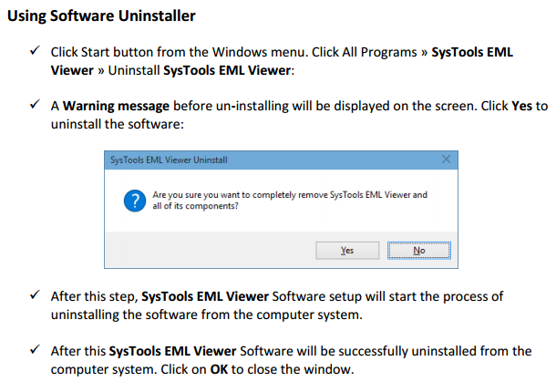Close the SysTools EML Viewer Uninstall dialog
This screenshot has width=556, height=392.
[446, 160]
